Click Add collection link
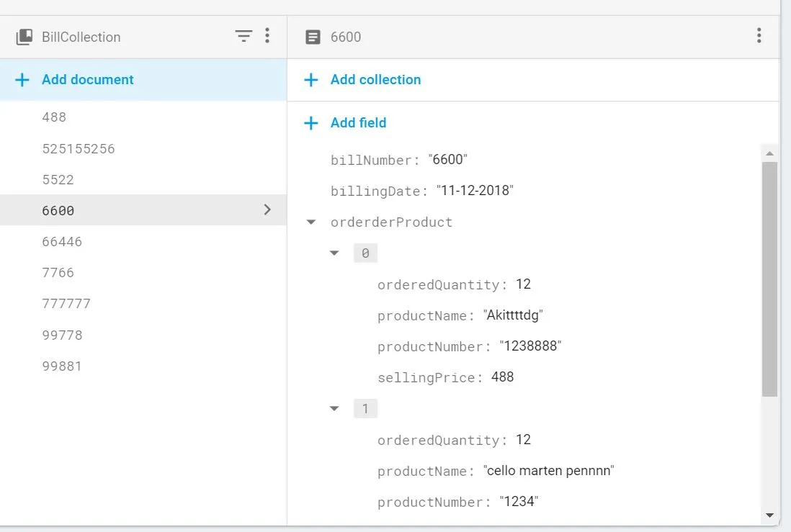791x532 pixels. click(375, 80)
